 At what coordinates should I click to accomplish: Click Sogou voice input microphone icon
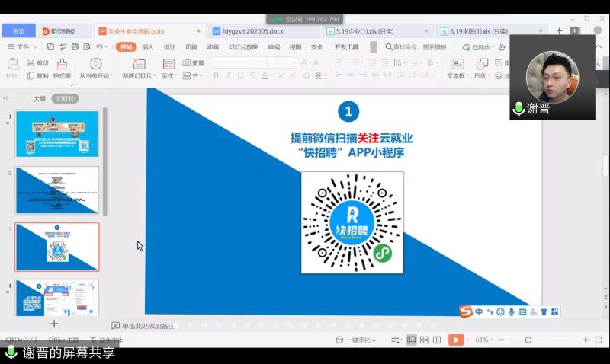pos(511,311)
